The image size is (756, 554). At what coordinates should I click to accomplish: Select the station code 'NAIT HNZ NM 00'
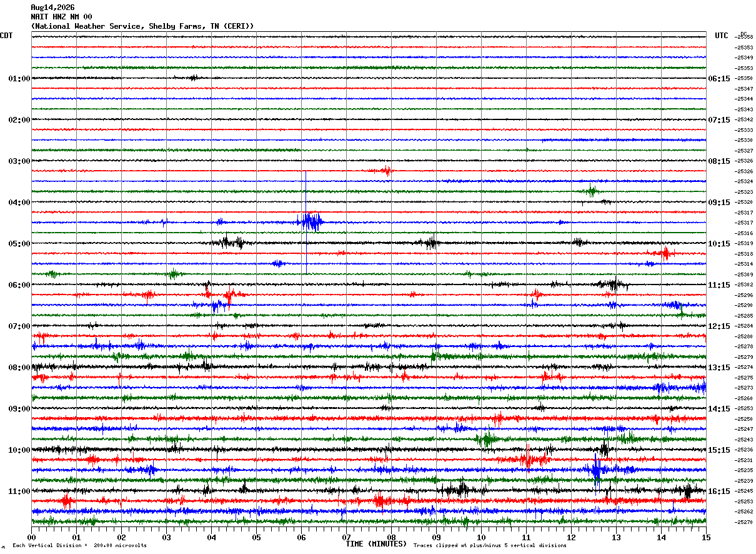coord(61,17)
